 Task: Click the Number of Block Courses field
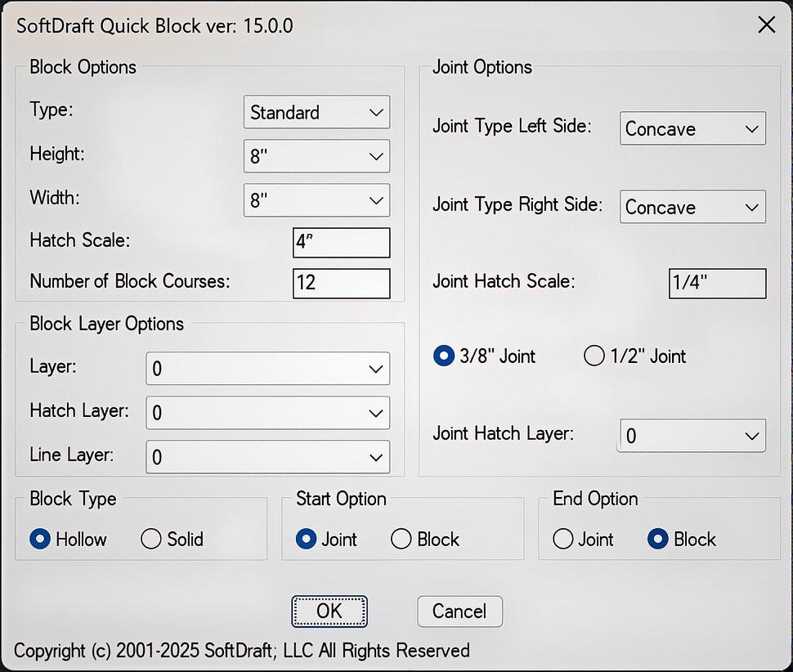pos(341,284)
